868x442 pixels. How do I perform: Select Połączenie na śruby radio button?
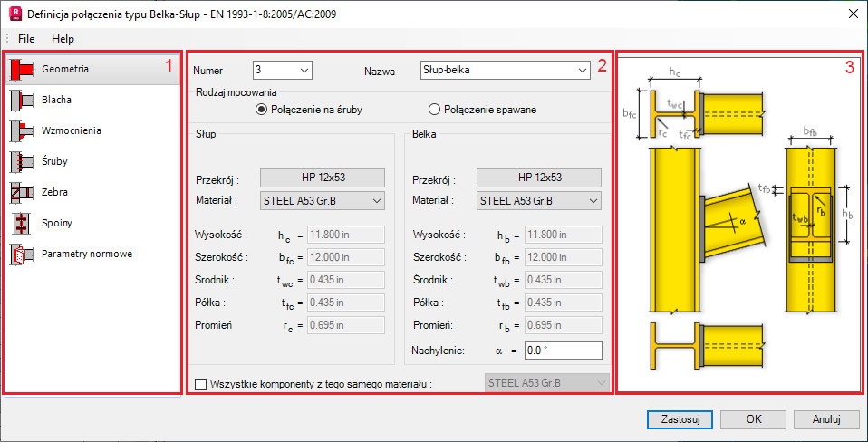tap(261, 110)
